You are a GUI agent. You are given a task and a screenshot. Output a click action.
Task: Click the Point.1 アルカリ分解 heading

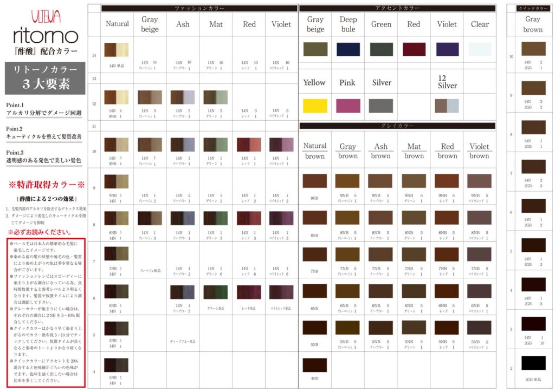point(43,108)
